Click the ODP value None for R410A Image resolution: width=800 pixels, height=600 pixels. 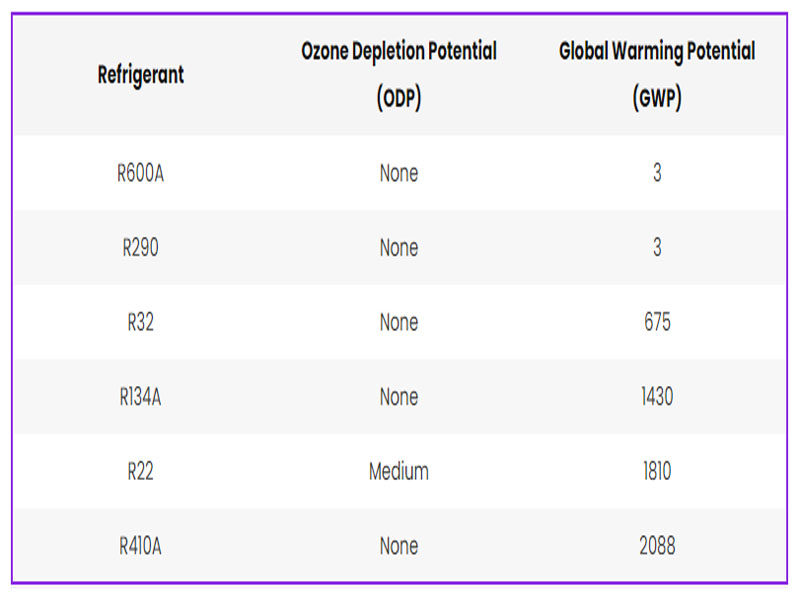(398, 546)
